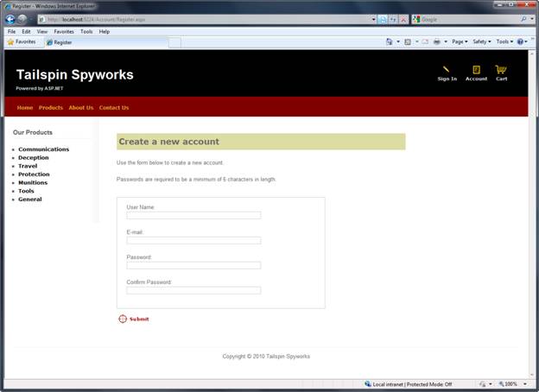Open the About Us navigation link
This screenshot has width=539, height=392.
[x=81, y=108]
